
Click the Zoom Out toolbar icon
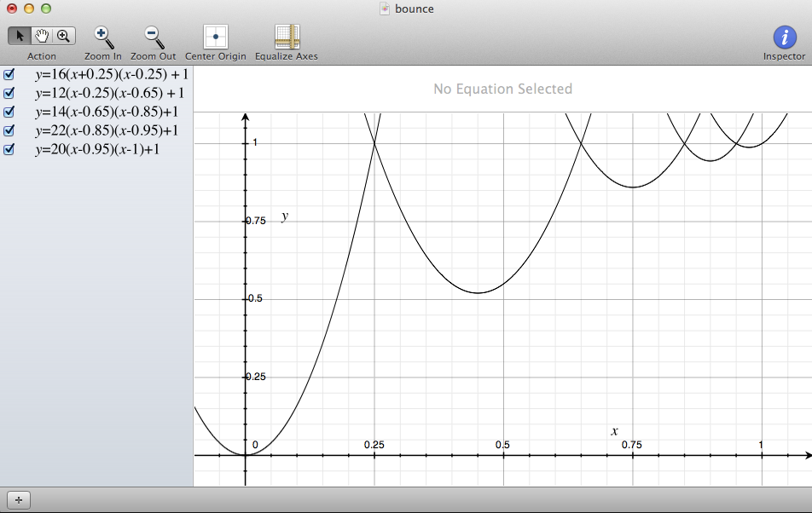pyautogui.click(x=154, y=37)
